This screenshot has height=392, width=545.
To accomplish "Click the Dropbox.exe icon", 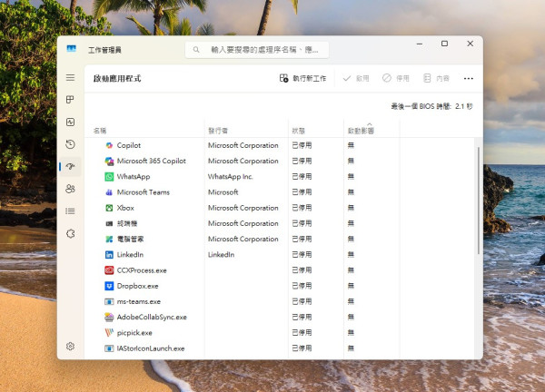I will [109, 286].
